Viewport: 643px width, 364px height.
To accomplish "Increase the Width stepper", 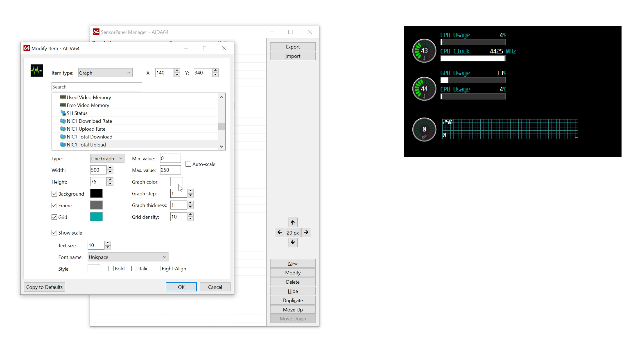I will tap(110, 168).
